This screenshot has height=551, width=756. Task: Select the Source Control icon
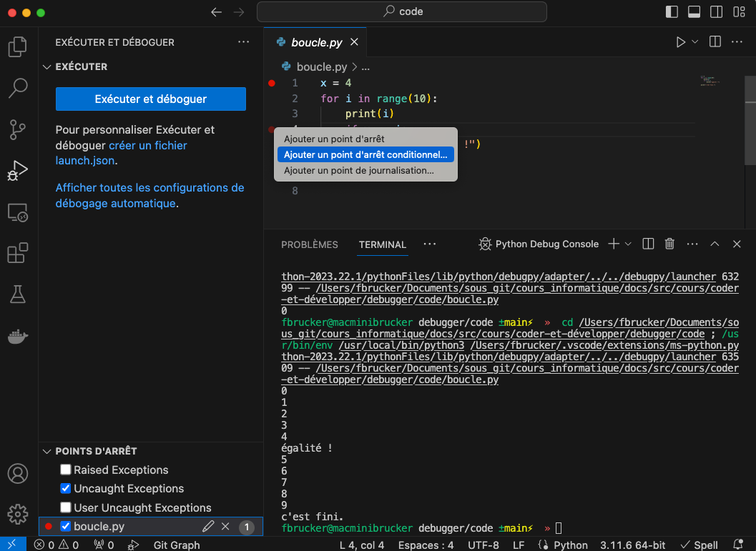(x=17, y=129)
